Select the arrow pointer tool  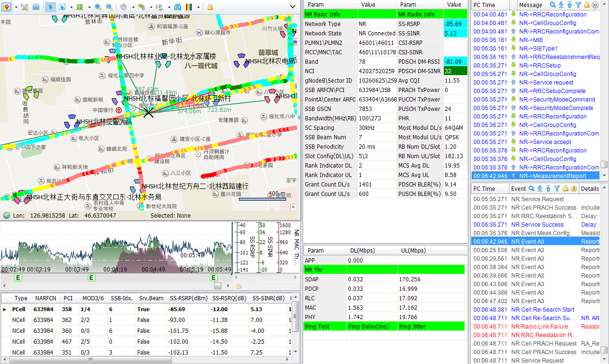pos(51,7)
